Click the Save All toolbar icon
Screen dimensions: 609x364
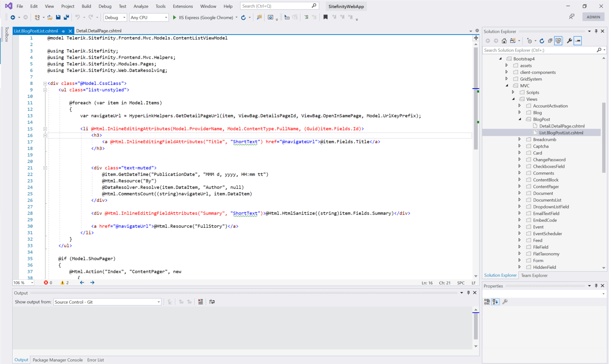[66, 17]
